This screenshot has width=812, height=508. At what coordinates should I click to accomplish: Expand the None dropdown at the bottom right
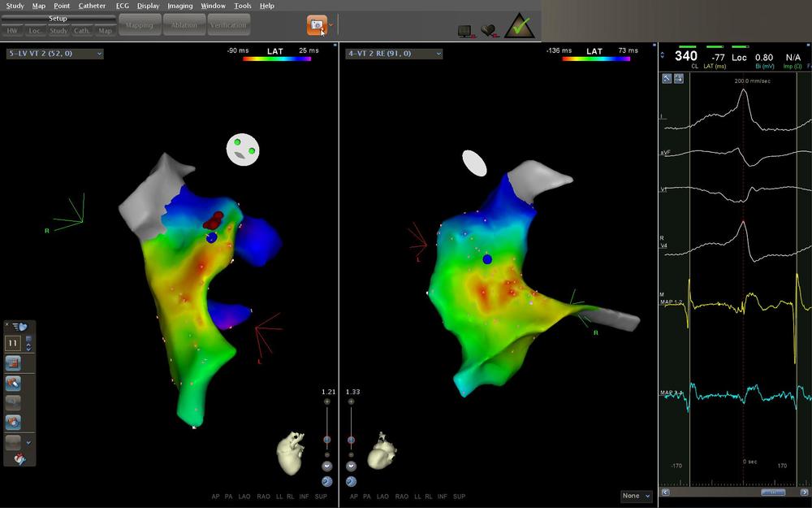tap(636, 496)
